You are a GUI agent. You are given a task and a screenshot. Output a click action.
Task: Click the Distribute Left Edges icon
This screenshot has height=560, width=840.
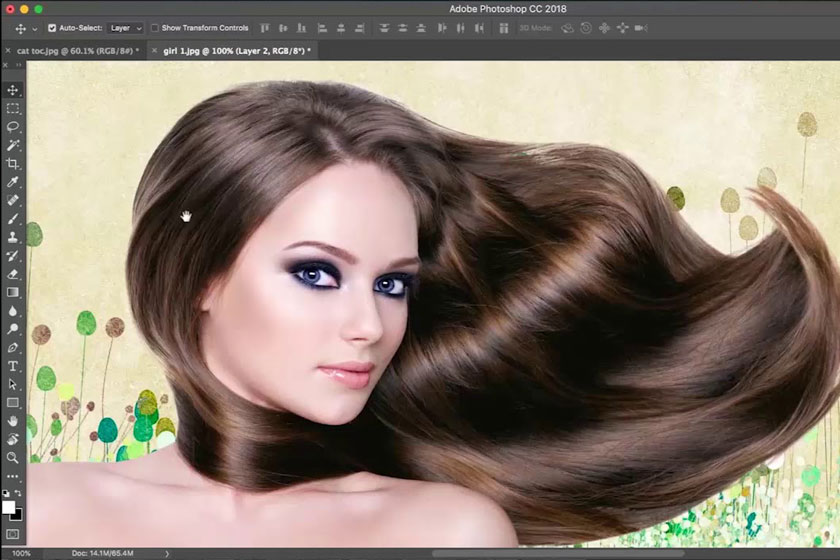[442, 28]
